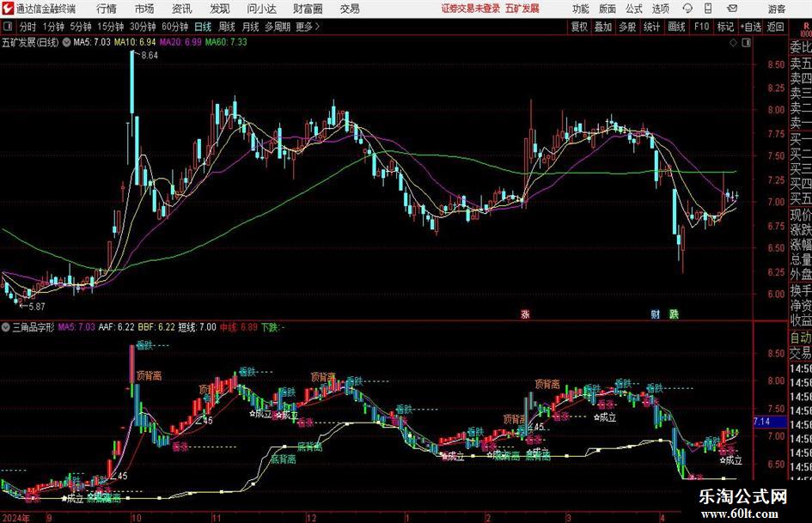Open the 功能 menu
This screenshot has height=523, width=812.
click(x=581, y=9)
